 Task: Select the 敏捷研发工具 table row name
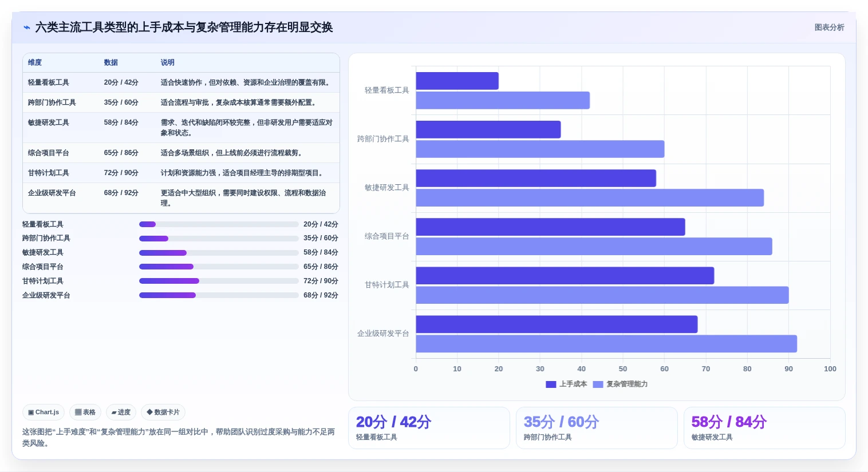tap(49, 122)
